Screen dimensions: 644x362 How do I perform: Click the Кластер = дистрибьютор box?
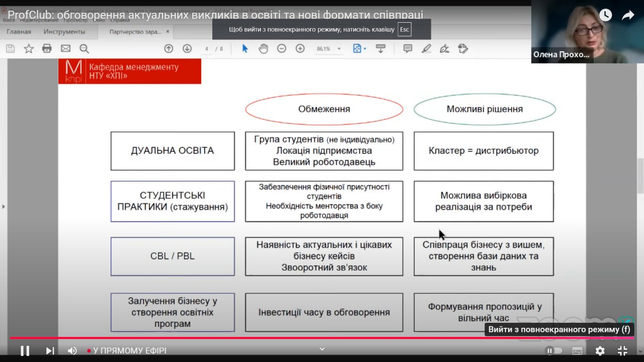(484, 151)
